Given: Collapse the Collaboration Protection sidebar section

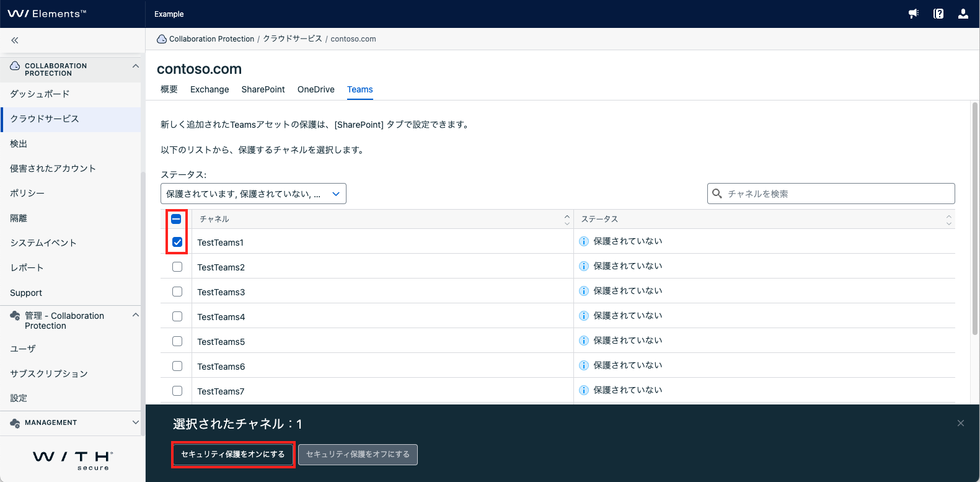Looking at the screenshot, I should point(136,66).
